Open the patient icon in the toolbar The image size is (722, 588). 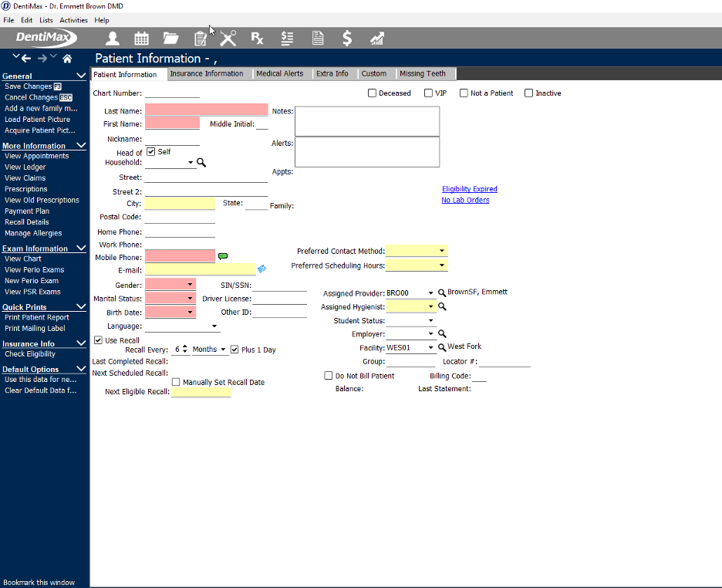(113, 38)
